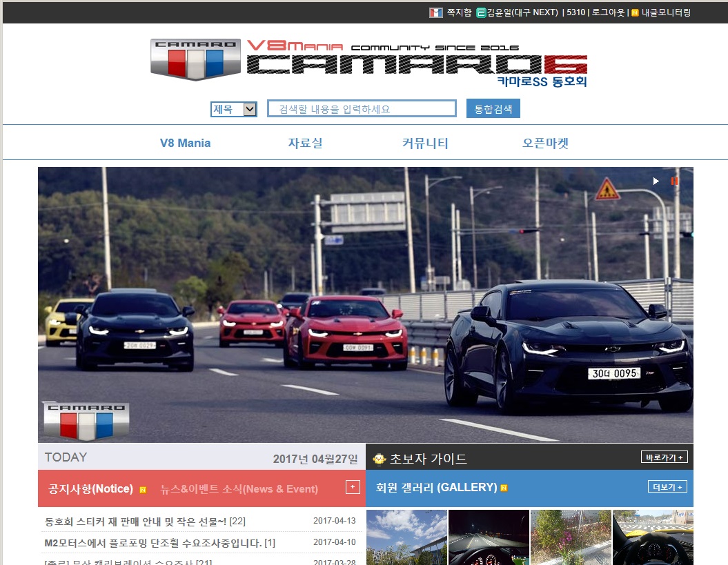Open the 김윤일(대구 NEXT) profile name
Viewport: 728px width, 565px height.
(x=522, y=12)
